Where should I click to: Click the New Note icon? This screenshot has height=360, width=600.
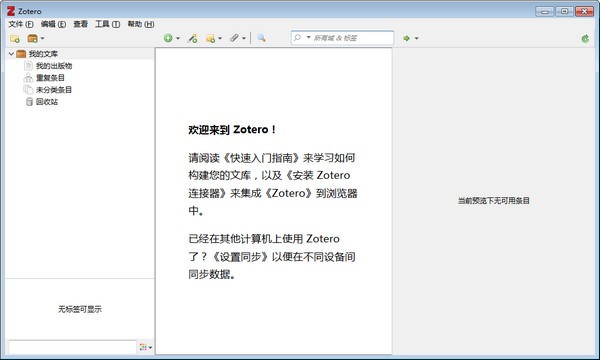(x=210, y=38)
